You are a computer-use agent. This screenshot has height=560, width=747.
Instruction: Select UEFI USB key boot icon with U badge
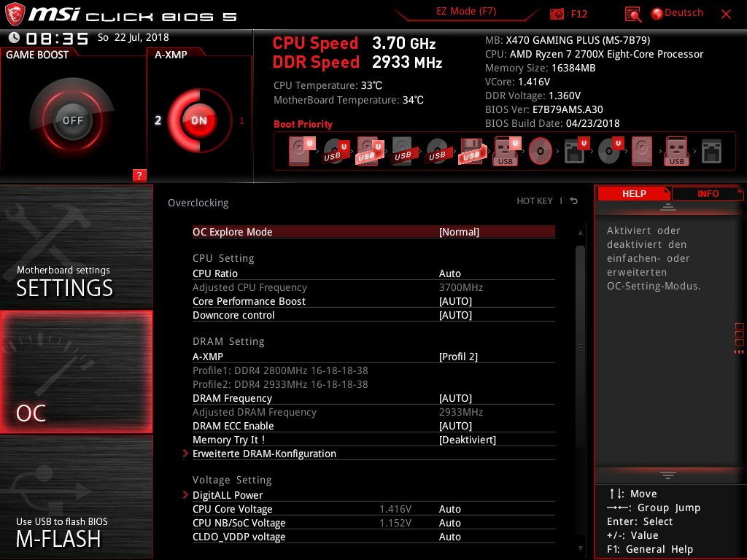tap(506, 152)
